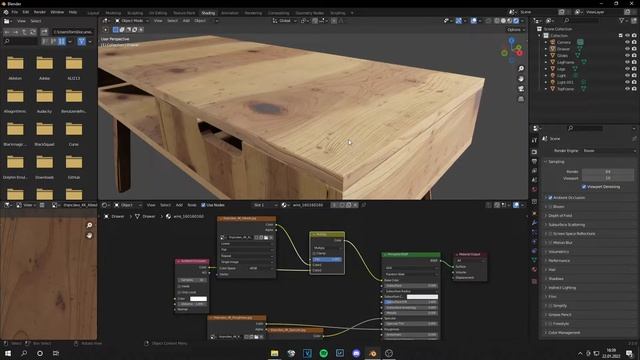Toggle the Motion Blur checkbox
The height and width of the screenshot is (360, 640).
[x=550, y=242]
